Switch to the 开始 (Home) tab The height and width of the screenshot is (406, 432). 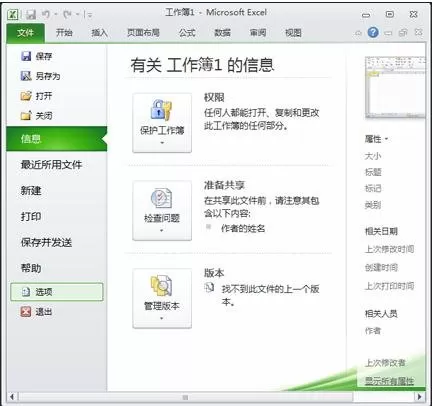(x=64, y=33)
